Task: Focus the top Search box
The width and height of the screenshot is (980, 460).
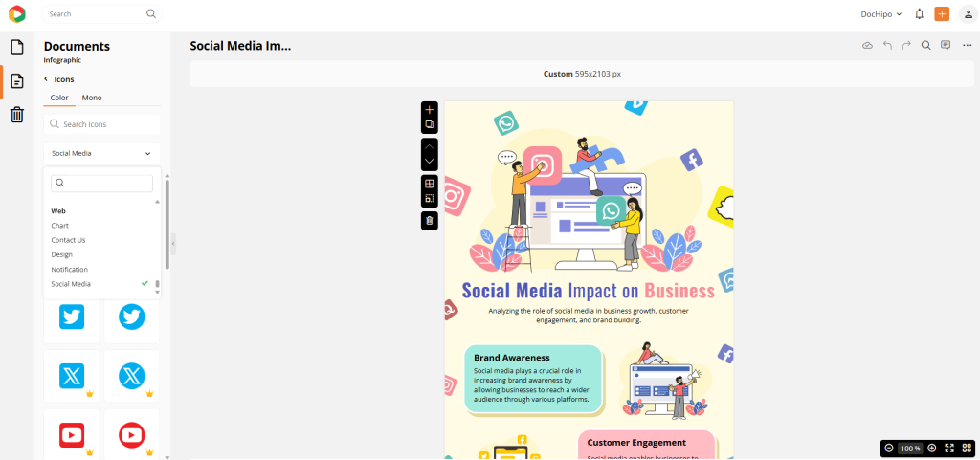Action: (101, 13)
